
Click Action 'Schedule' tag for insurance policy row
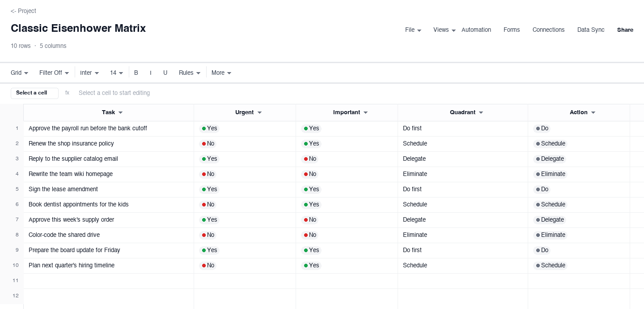coord(551,144)
